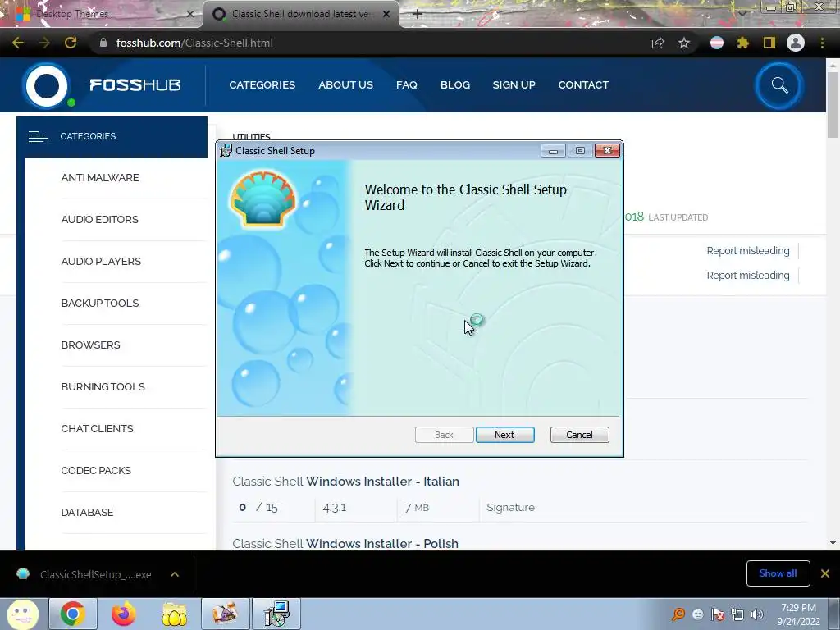This screenshot has height=630, width=840.
Task: Open Chrome from the taskbar
Action: point(73,614)
